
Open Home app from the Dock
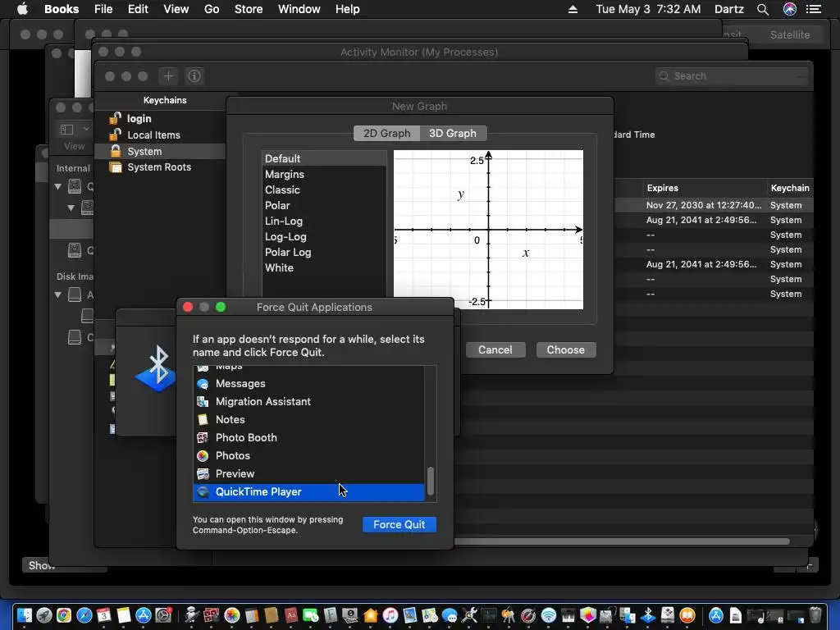point(370,615)
